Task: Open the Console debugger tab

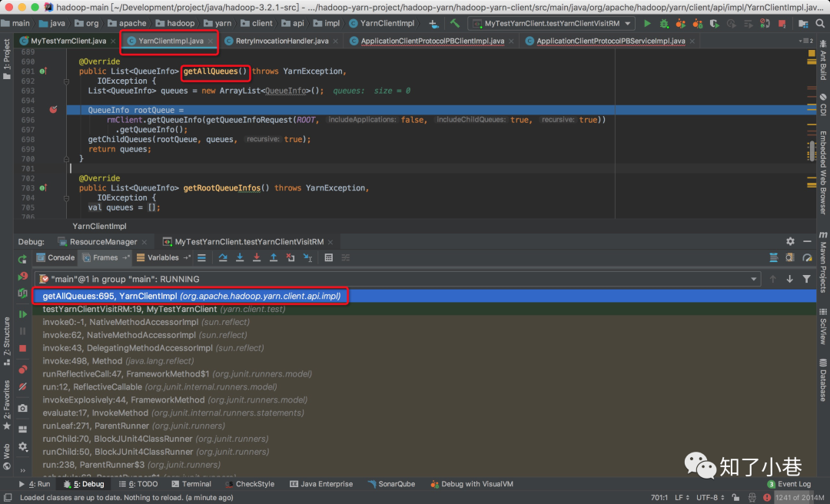Action: [55, 258]
